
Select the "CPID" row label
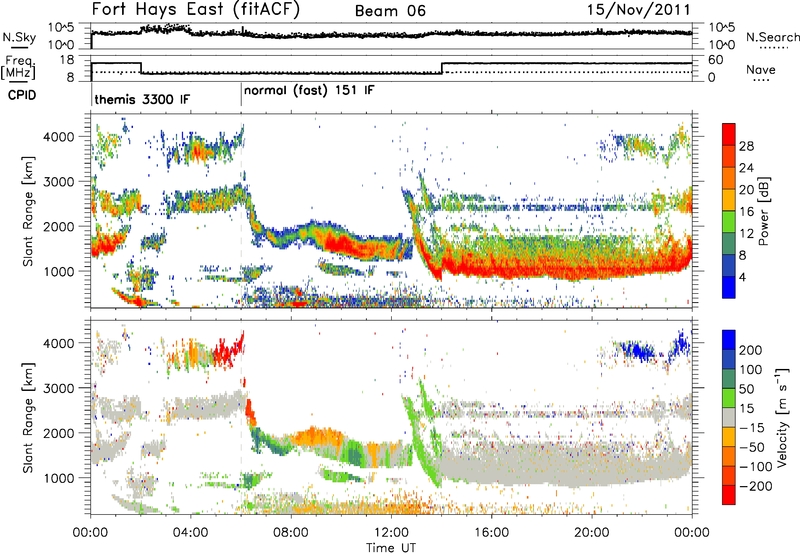click(22, 95)
